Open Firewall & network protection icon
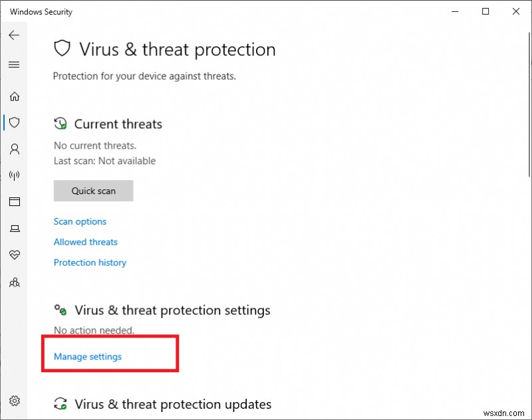Screen dimensions: 532x420 tap(14, 175)
